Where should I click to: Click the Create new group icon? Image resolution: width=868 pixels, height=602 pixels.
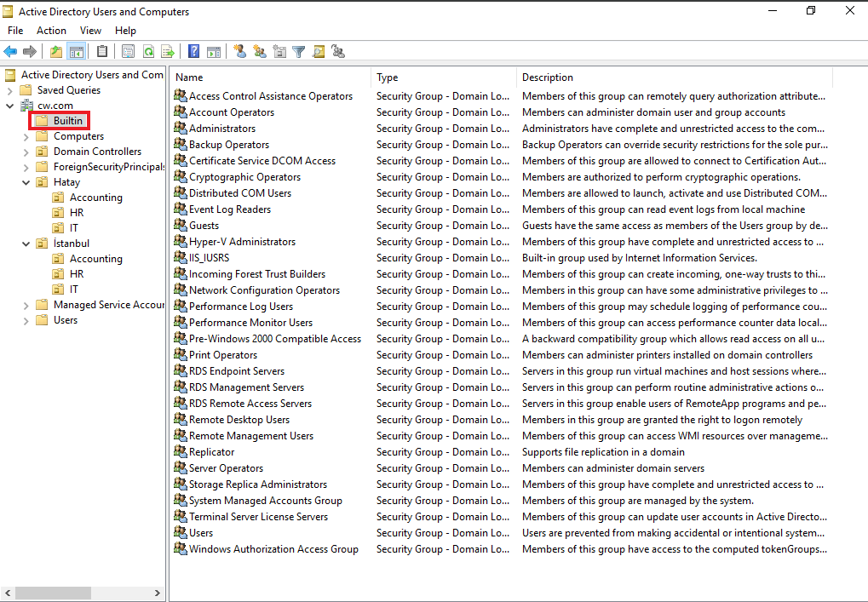[x=260, y=52]
